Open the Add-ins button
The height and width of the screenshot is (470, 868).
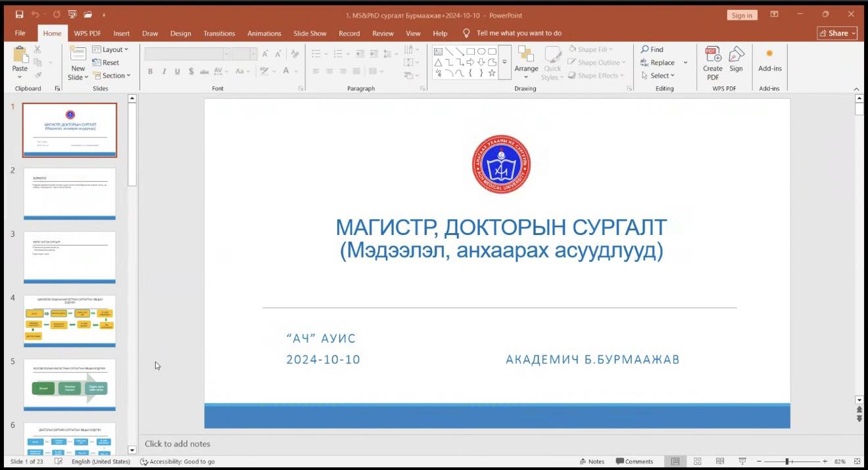769,59
